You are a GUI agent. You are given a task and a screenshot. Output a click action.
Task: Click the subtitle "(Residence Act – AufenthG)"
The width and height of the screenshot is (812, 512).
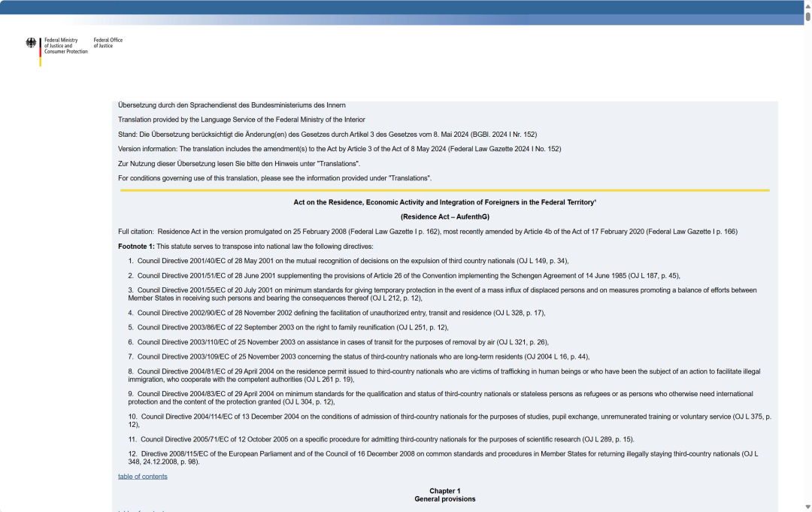445,217
